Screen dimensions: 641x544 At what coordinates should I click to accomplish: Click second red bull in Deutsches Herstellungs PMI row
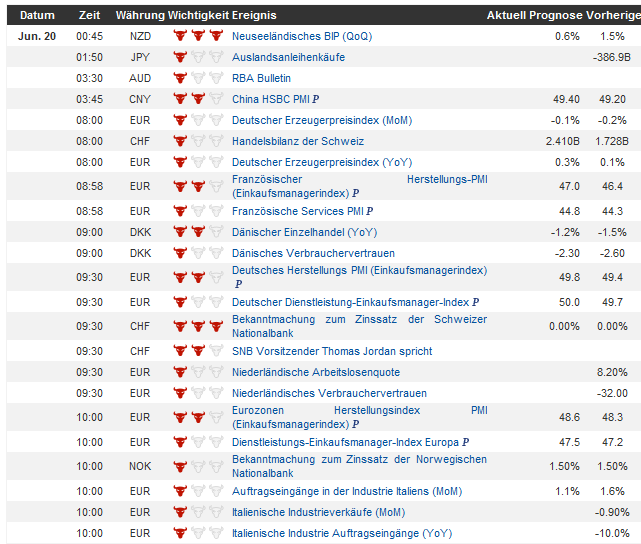point(198,278)
